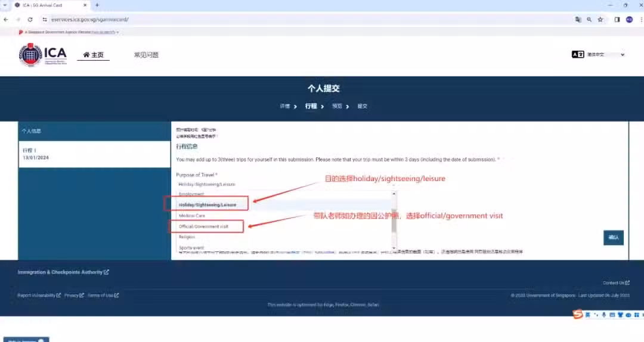
Task: Click the 详情 step in progress bar
Action: pyautogui.click(x=284, y=106)
